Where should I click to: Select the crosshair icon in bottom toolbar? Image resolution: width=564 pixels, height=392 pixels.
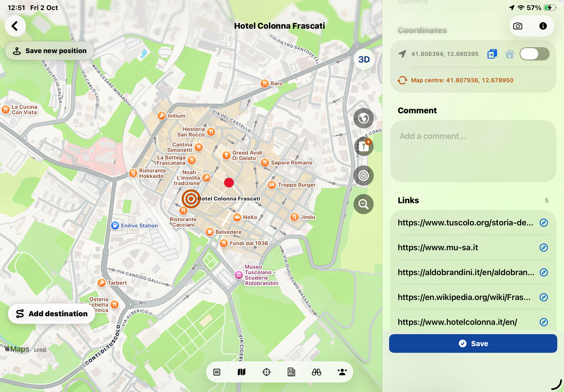point(266,372)
